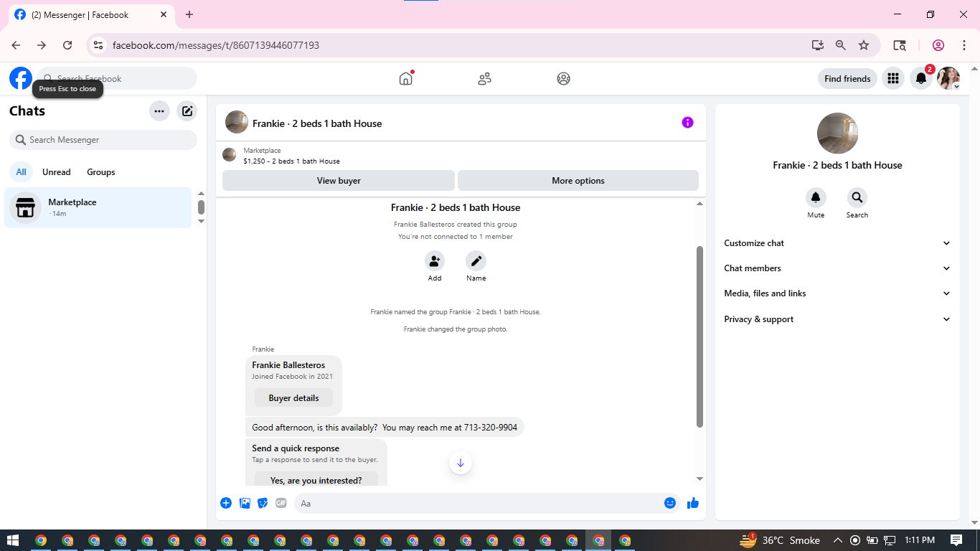Send quick response Yes, are you interested?
The image size is (980, 551).
point(316,480)
